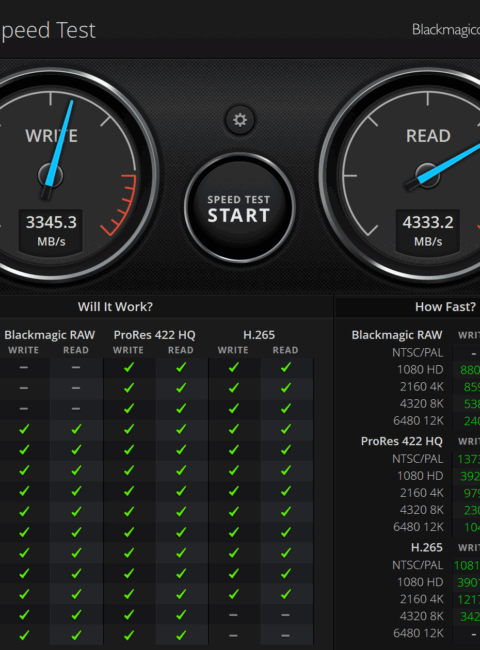Click the blue needle of the WRITE gauge
Image resolution: width=480 pixels, height=650 pixels.
[x=61, y=143]
